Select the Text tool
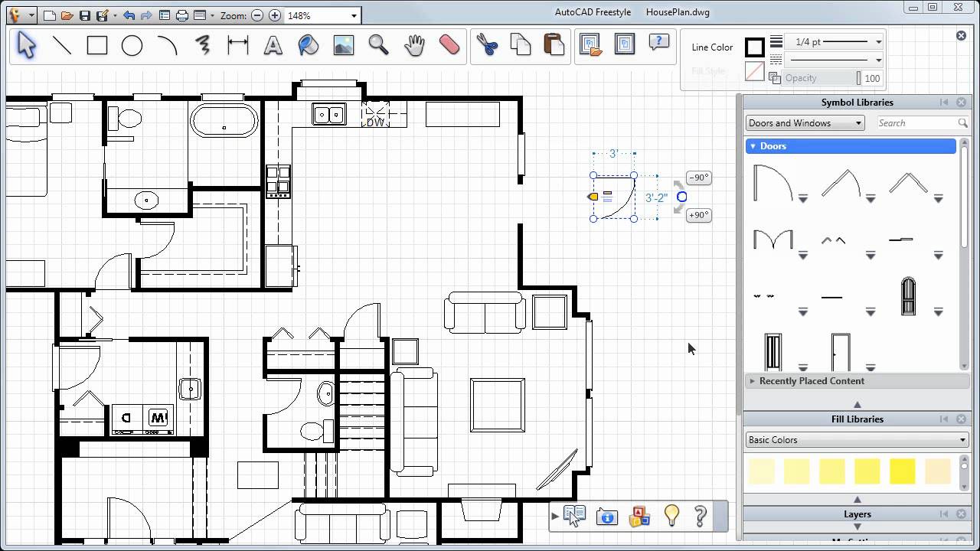Viewport: 980px width, 551px height. point(273,45)
